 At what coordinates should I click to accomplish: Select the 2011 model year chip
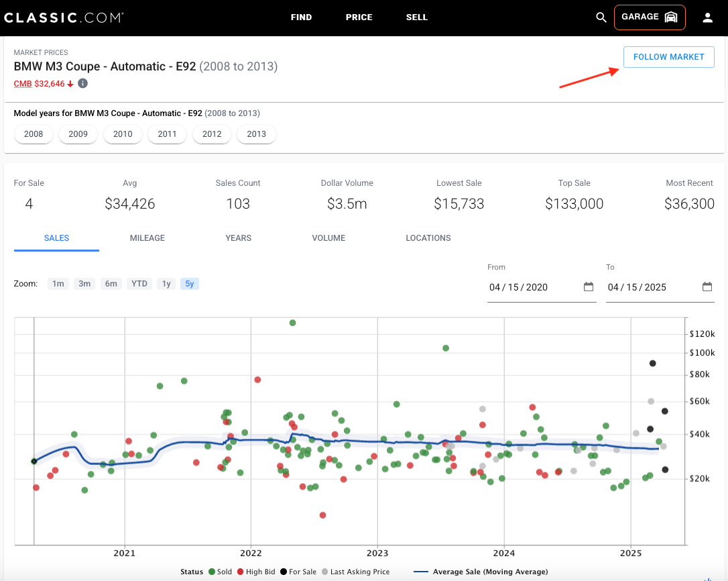point(167,134)
